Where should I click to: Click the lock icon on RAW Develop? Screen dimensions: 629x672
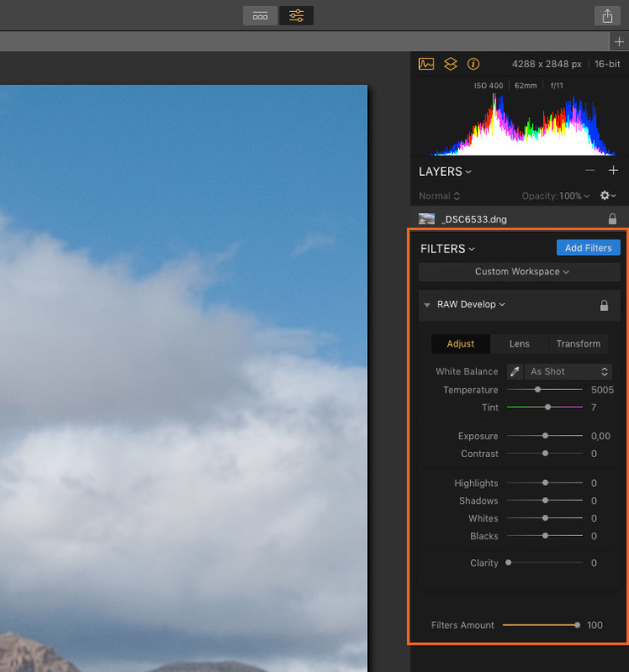pyautogui.click(x=604, y=305)
